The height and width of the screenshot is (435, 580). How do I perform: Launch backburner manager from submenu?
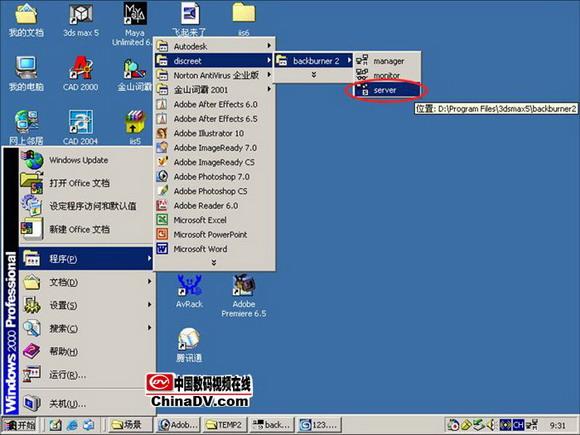pyautogui.click(x=387, y=61)
